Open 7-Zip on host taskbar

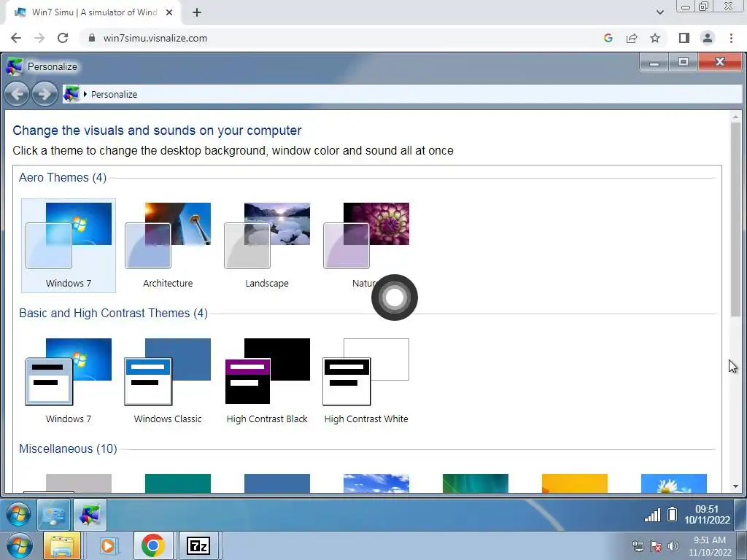point(198,545)
